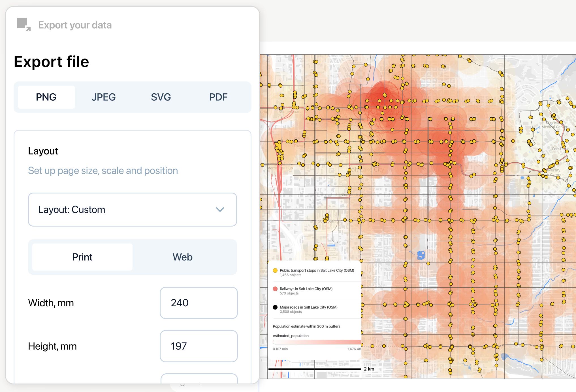Click the yellow Public transport stops legend dot
The height and width of the screenshot is (392, 576).
point(275,270)
